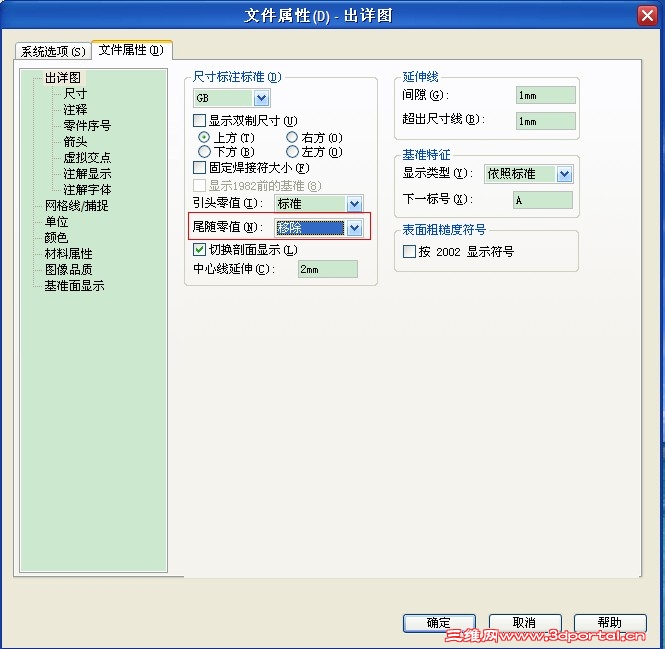665x649 pixels.
Task: Click the 取消 button
Action: (525, 623)
